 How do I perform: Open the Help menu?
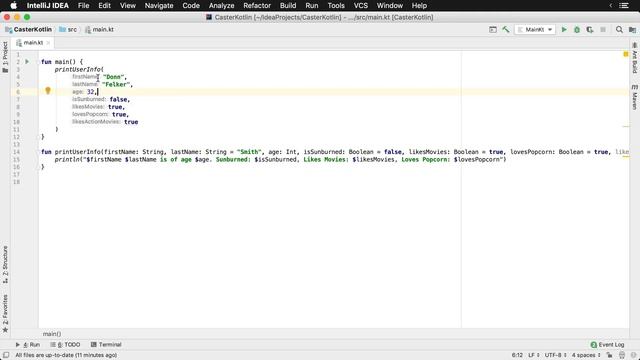(x=419, y=6)
